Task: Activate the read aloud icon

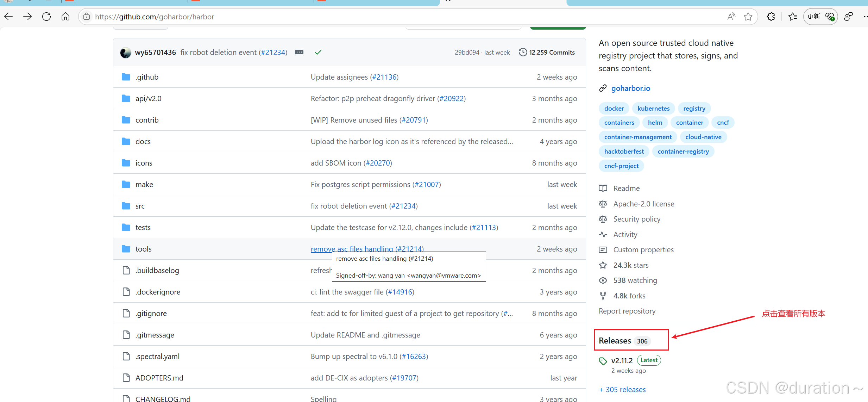Action: point(731,17)
